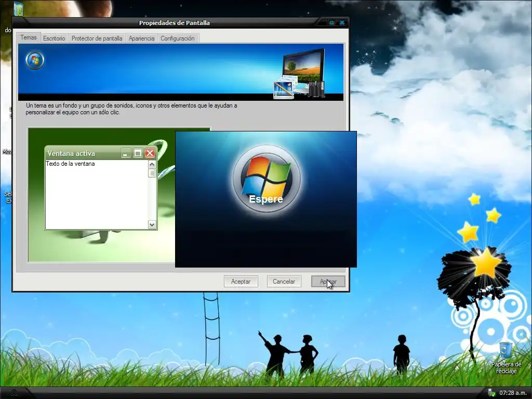Click maximize in the Ventana activa preview
532x399 pixels.
138,153
